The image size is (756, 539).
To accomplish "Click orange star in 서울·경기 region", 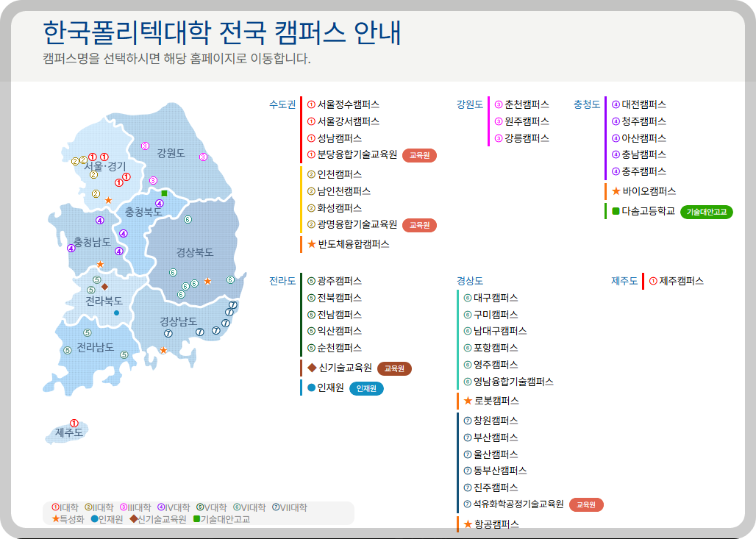I will click(109, 200).
